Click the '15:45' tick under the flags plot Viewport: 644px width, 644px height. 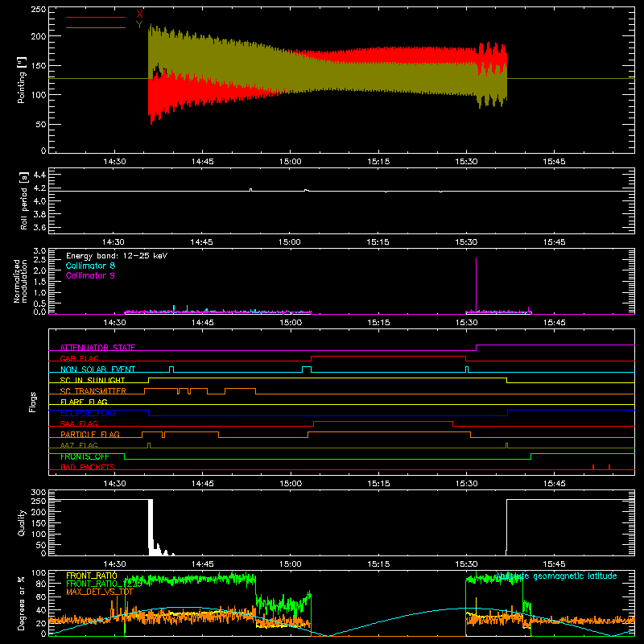[555, 484]
